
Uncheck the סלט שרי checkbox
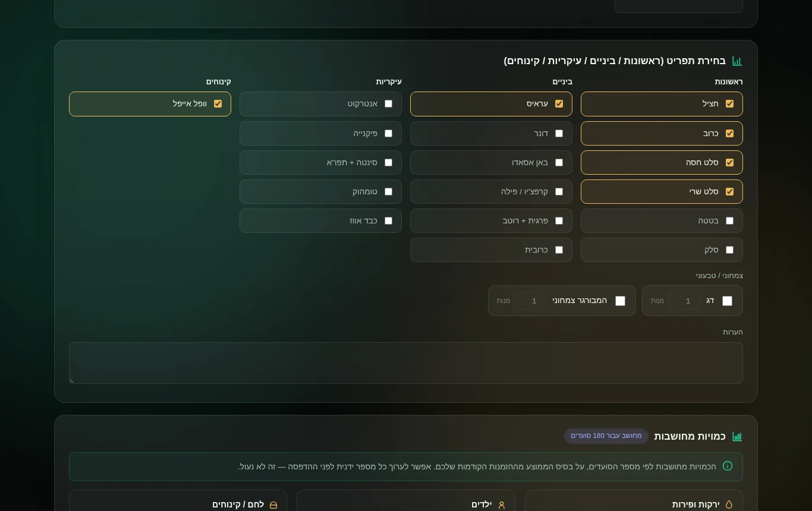(x=729, y=192)
